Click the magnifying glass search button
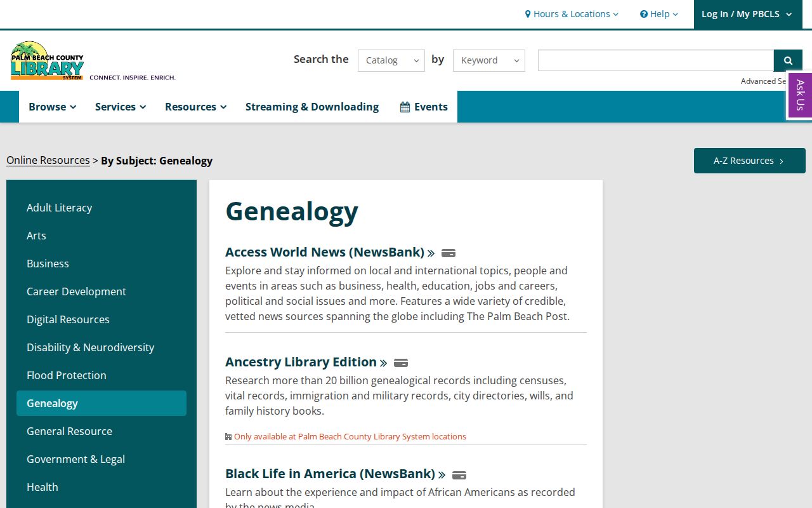 tap(788, 60)
